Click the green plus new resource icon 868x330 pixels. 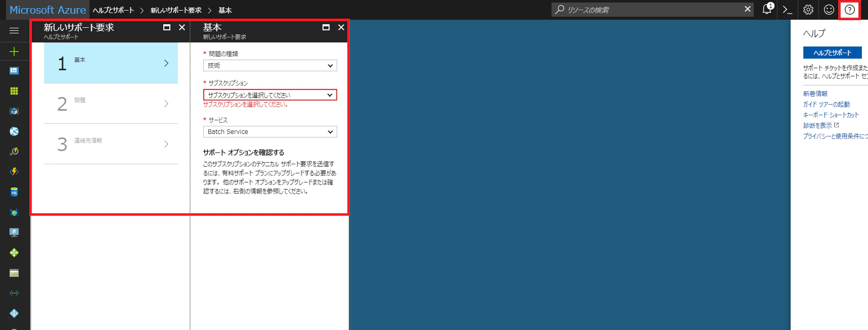pyautogui.click(x=14, y=52)
